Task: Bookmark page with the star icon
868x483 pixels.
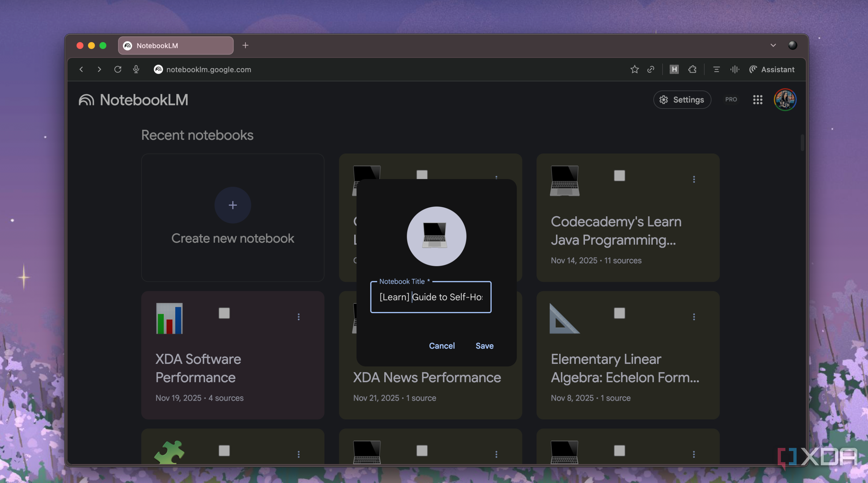Action: (x=634, y=69)
